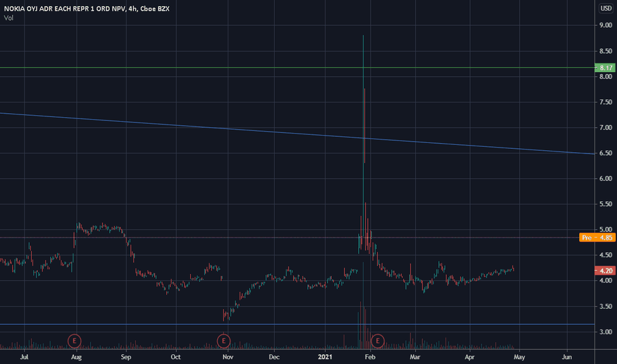
Task: Click the February earnings E marker
Action: point(377,341)
